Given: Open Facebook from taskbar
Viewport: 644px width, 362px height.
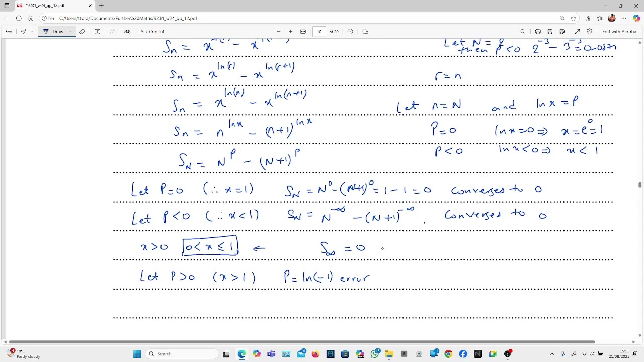Looking at the screenshot, I should (x=463, y=354).
